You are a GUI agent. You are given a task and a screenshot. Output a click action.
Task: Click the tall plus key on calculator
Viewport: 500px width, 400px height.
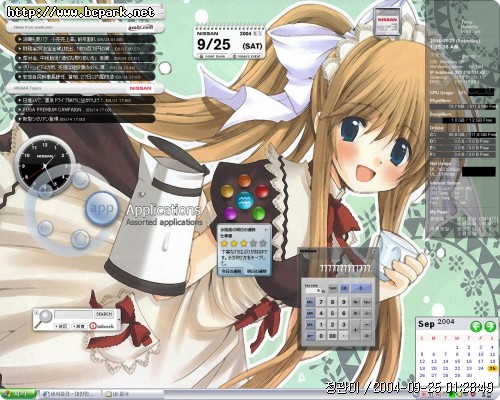click(356, 330)
